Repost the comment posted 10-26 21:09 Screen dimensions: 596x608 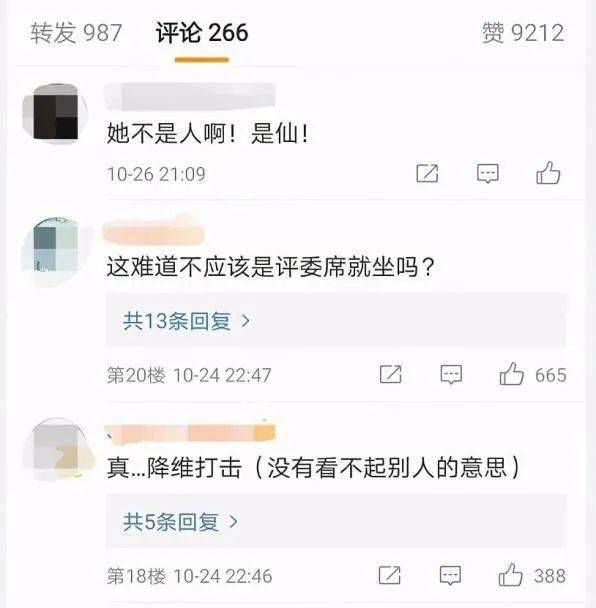427,173
